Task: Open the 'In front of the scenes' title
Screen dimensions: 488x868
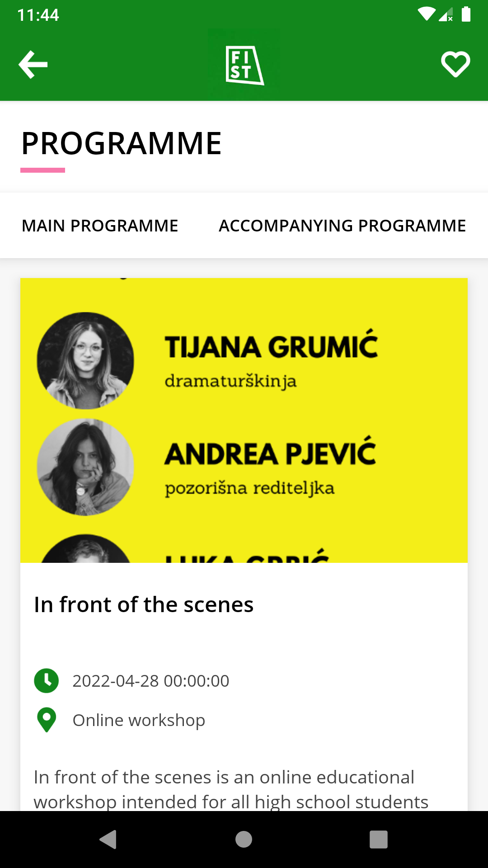Action: click(144, 604)
